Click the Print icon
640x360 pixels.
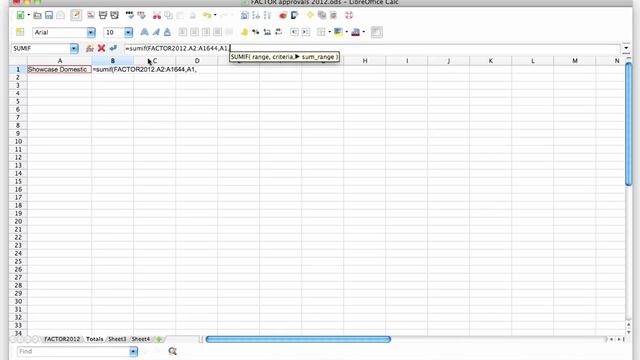pyautogui.click(x=103, y=15)
